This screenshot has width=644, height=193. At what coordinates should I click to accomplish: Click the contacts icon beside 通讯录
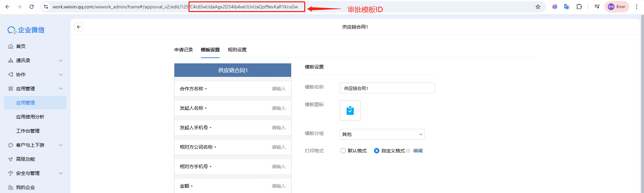(11, 60)
